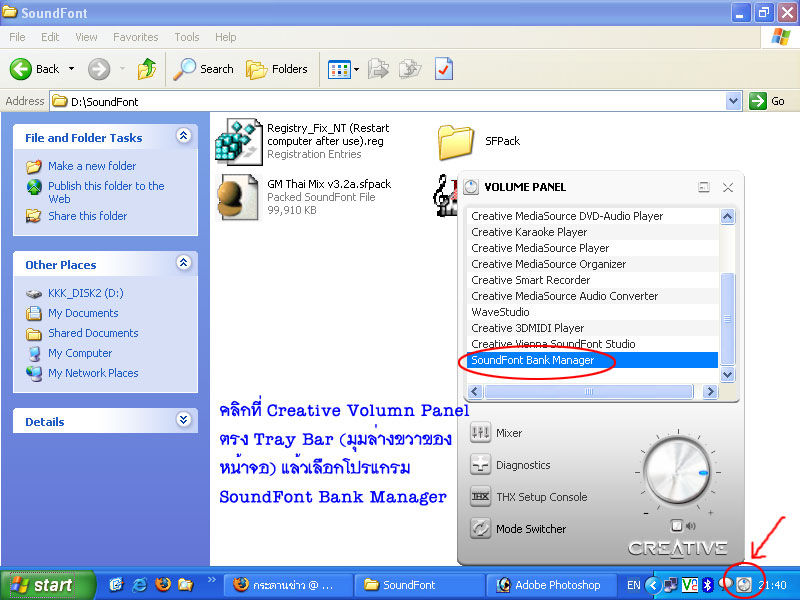This screenshot has width=800, height=600.
Task: Open the Tools menu
Action: point(187,37)
